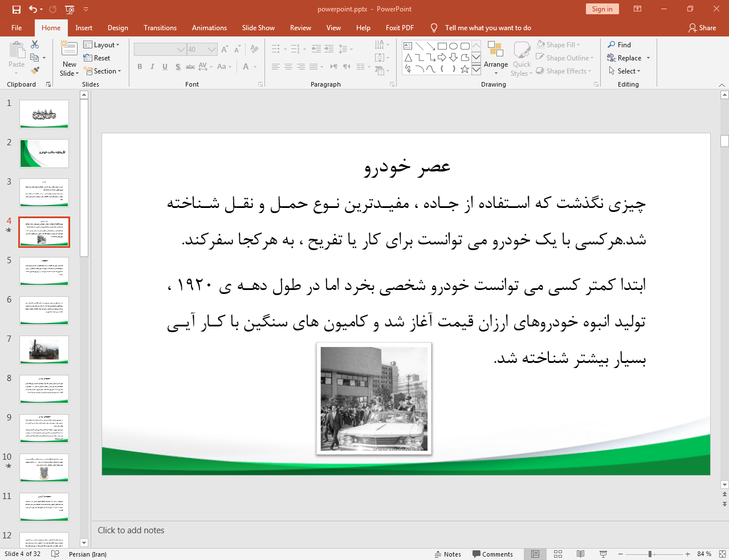Toggle Underline formatting
Image resolution: width=729 pixels, height=560 pixels.
pos(165,67)
